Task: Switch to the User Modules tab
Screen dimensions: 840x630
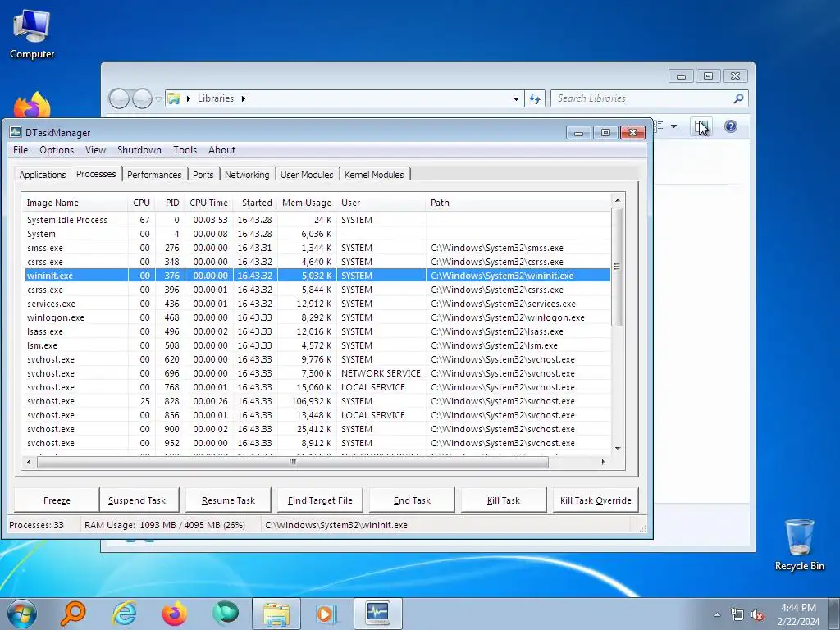Action: [307, 175]
